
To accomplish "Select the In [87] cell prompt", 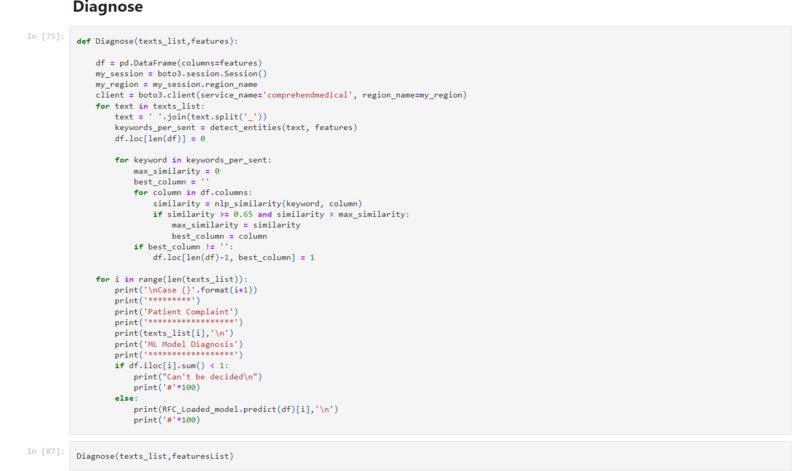I will click(x=46, y=451).
